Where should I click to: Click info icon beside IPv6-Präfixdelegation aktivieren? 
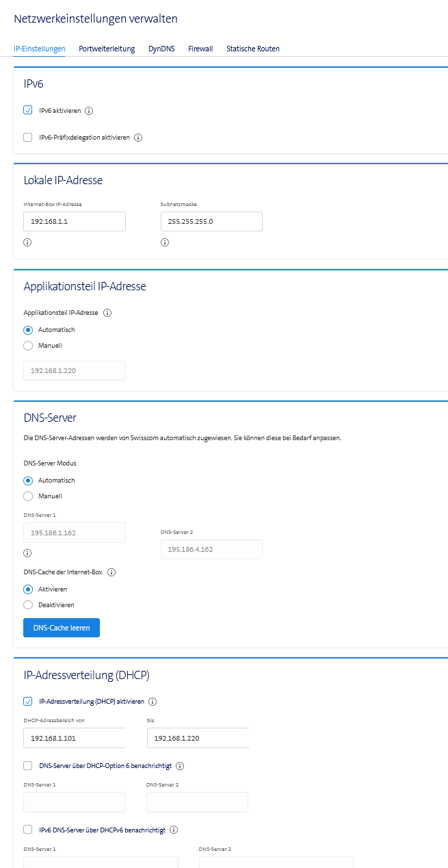pyautogui.click(x=138, y=138)
